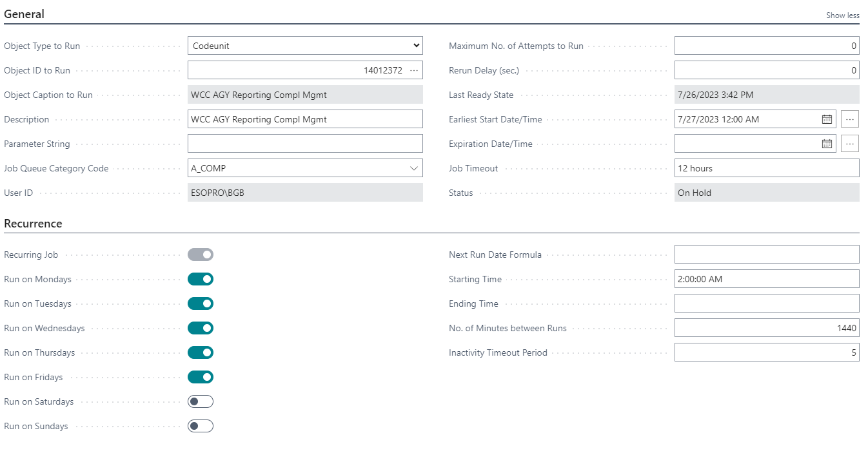Screen dimensions: 868x453
Task: Toggle the Run on Fridays switch
Action: [201, 377]
